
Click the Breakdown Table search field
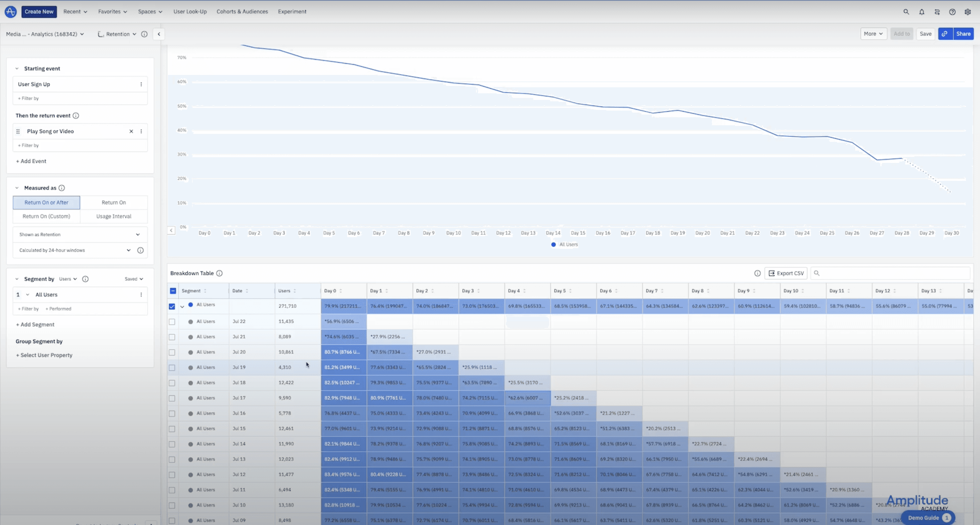point(890,273)
